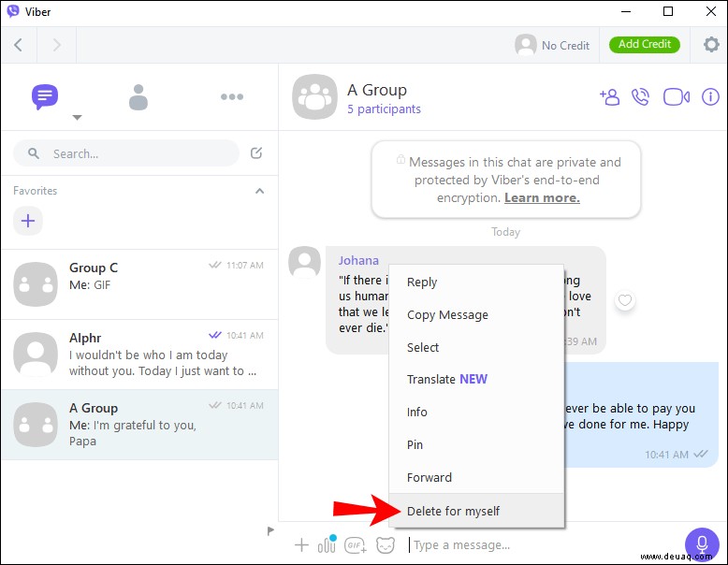Open the GIF picker icon
Image resolution: width=728 pixels, height=565 pixels.
356,545
